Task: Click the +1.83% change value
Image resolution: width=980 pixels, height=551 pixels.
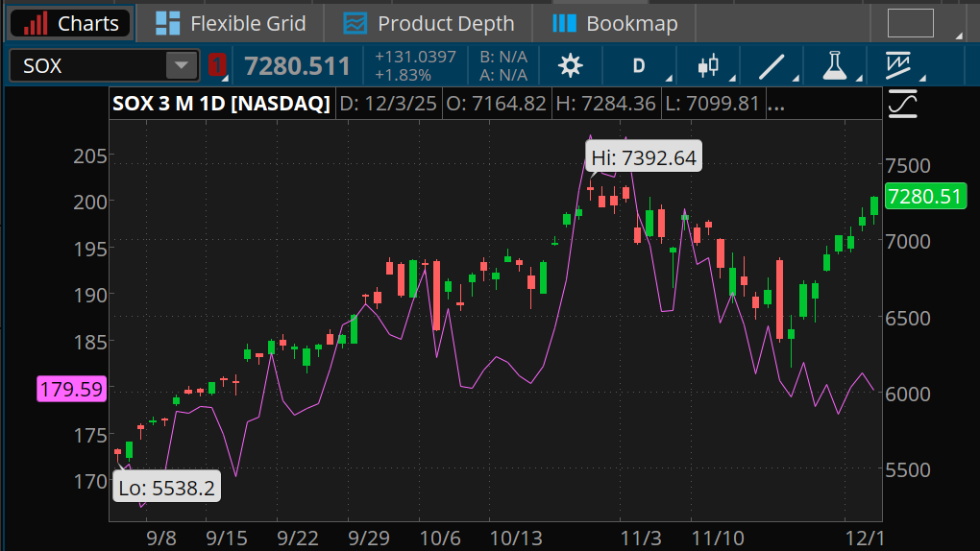Action: 404,75
